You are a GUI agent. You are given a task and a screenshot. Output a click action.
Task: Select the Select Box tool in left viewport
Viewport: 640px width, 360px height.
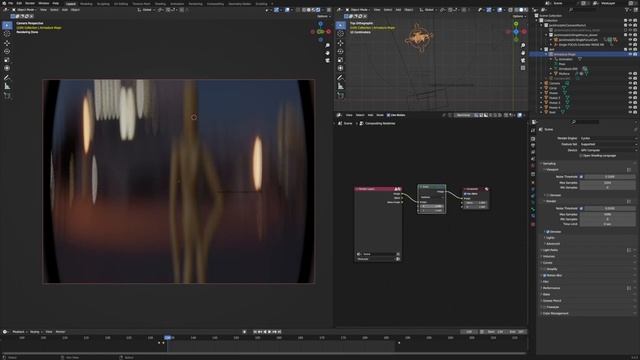tap(7, 25)
